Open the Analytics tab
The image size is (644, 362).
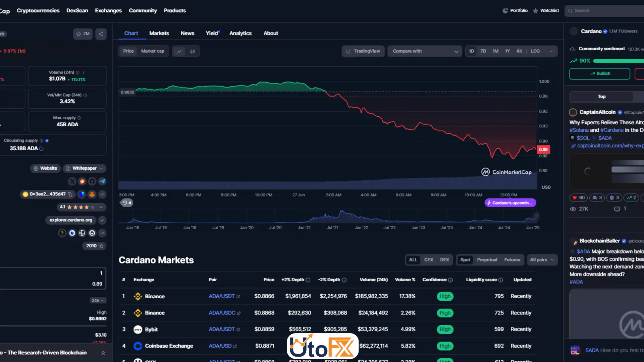click(x=240, y=33)
